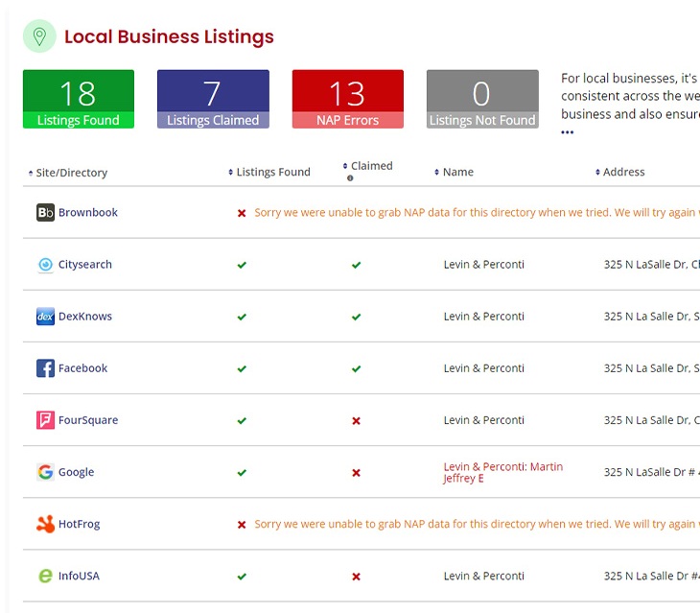Sort by the Listings Found column
Image resolution: width=700 pixels, height=613 pixels.
272,173
